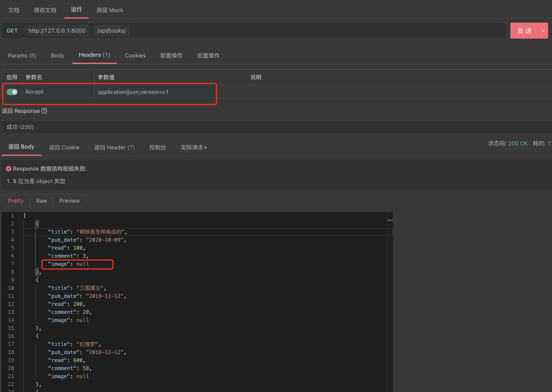Viewport: 552px width, 392px height.
Task: Open the Params (8) tab
Action: (x=22, y=56)
